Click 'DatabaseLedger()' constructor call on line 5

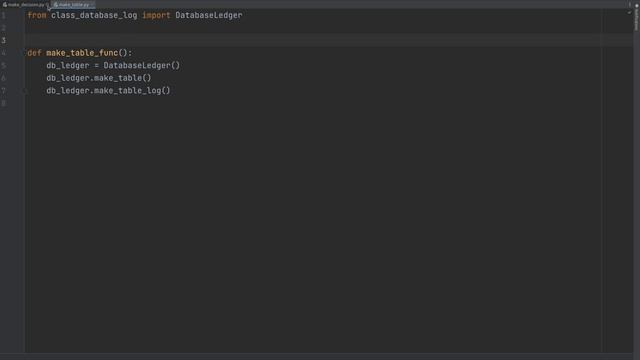(142, 65)
